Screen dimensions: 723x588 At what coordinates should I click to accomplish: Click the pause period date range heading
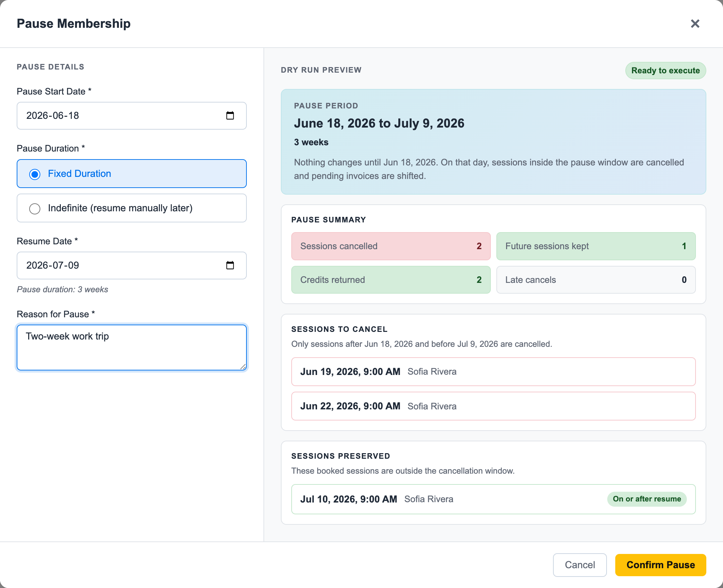click(x=379, y=123)
